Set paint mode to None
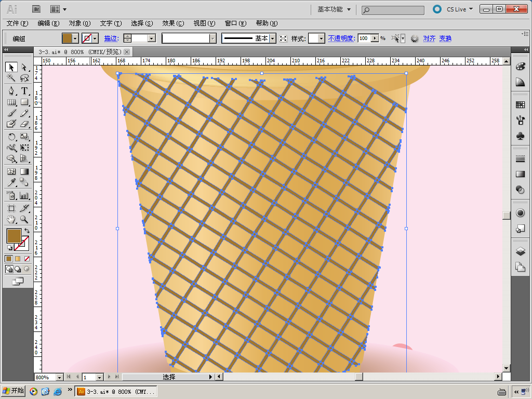Viewport: 532px width, 399px height. pyautogui.click(x=27, y=258)
